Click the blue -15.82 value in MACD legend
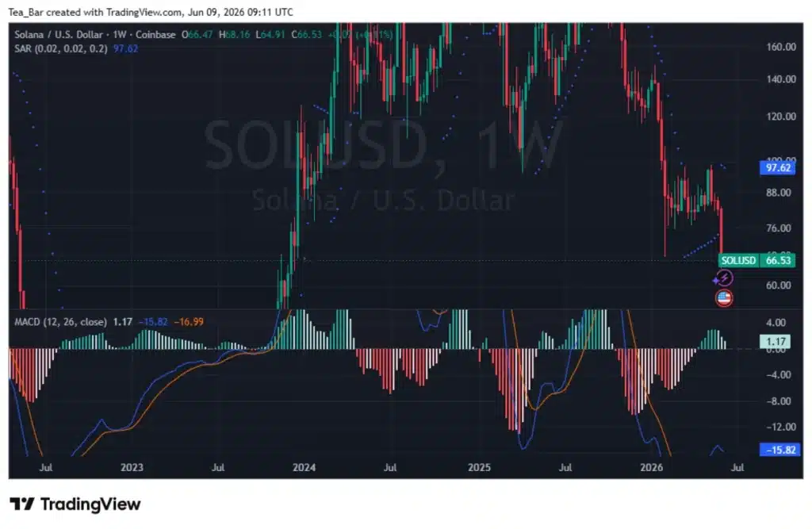 [153, 322]
